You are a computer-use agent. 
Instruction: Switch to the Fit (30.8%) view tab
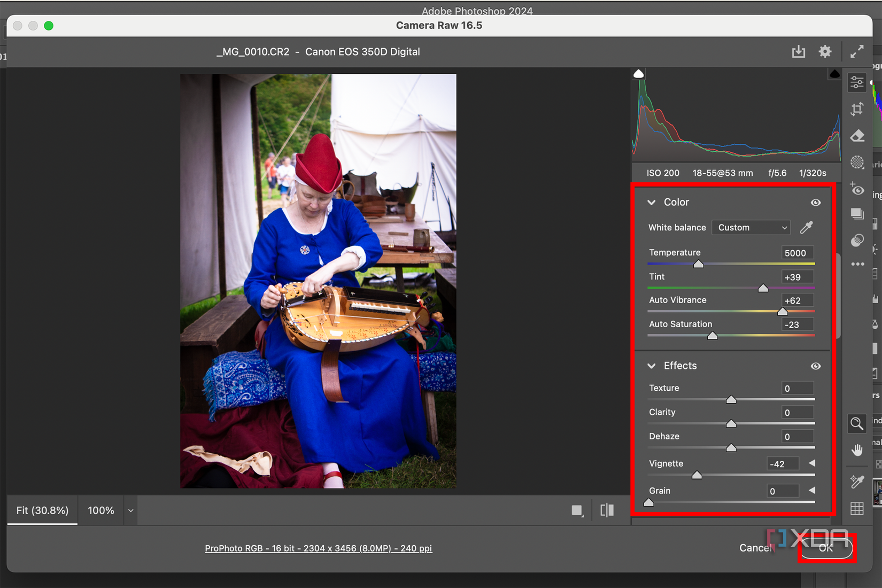tap(42, 510)
